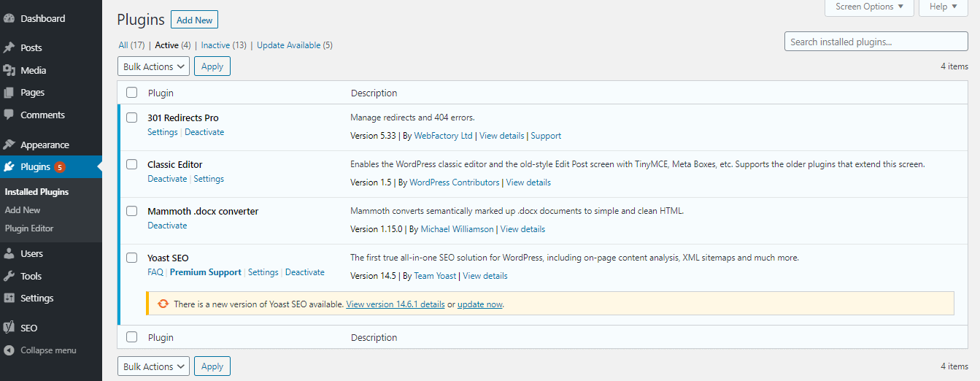Open 301 Redirects Pro Support link
The width and height of the screenshot is (980, 381).
point(546,136)
